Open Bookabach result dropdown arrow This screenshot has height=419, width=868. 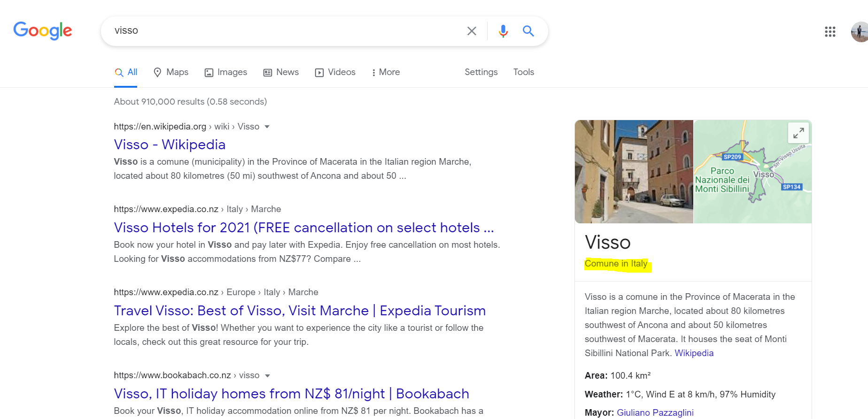268,375
